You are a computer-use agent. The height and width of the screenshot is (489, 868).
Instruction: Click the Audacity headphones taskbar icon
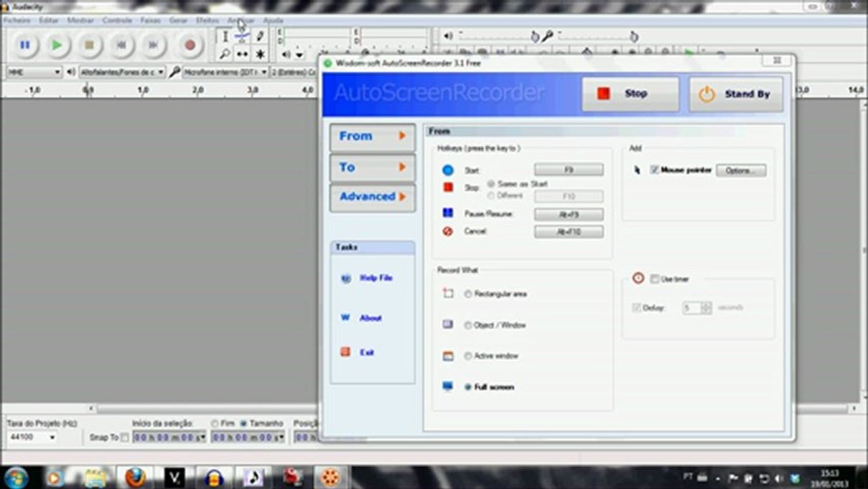point(214,477)
